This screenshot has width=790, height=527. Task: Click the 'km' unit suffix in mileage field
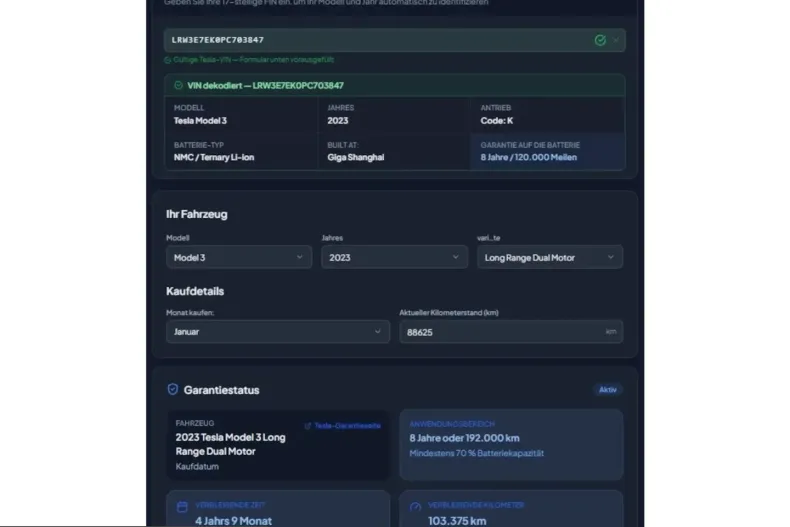[x=611, y=332]
